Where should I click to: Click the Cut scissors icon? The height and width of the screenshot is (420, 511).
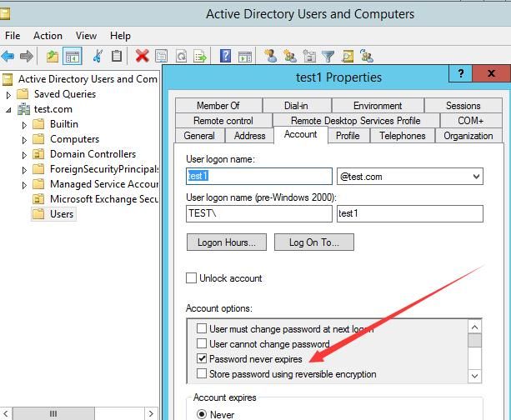(x=98, y=56)
